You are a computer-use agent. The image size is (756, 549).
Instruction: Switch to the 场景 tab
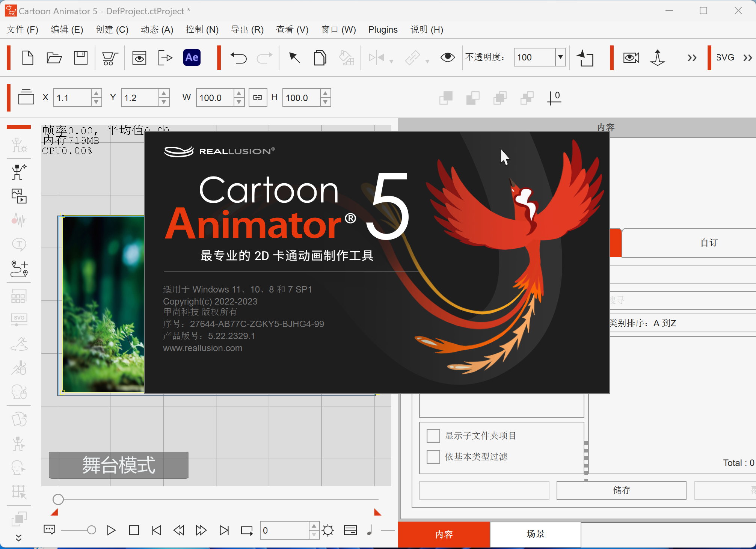click(535, 534)
